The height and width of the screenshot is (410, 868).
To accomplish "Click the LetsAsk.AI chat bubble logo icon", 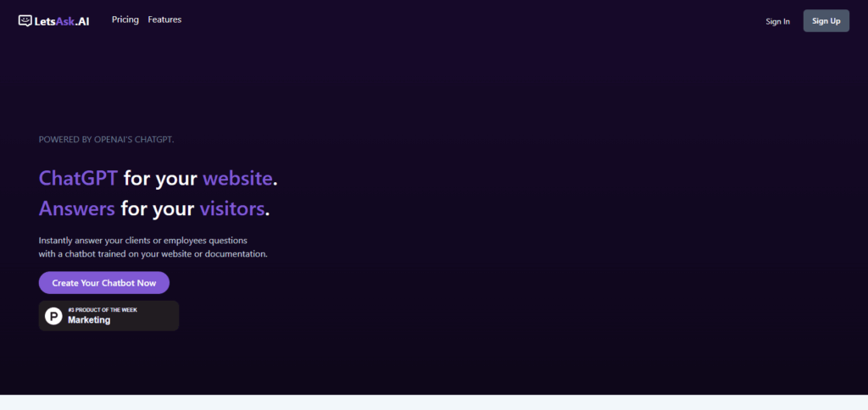I will tap(25, 20).
